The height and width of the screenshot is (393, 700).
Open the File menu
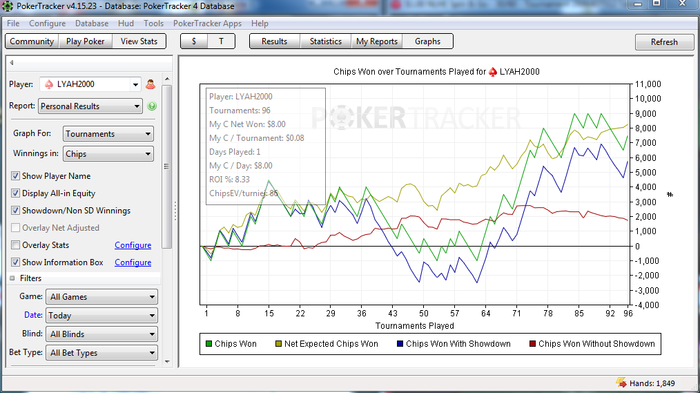pos(13,23)
